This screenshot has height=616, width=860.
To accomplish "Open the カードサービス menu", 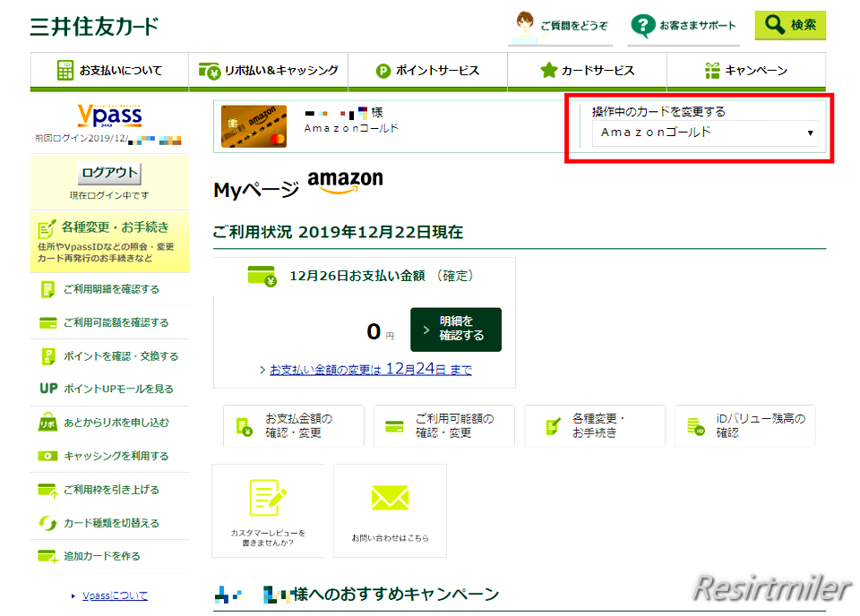I will pos(587,71).
